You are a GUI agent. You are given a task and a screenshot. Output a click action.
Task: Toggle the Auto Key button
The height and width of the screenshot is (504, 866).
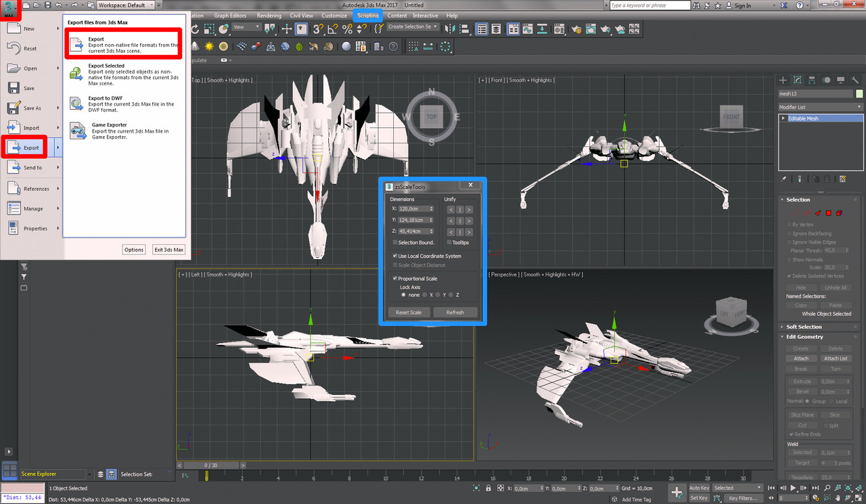coord(700,488)
